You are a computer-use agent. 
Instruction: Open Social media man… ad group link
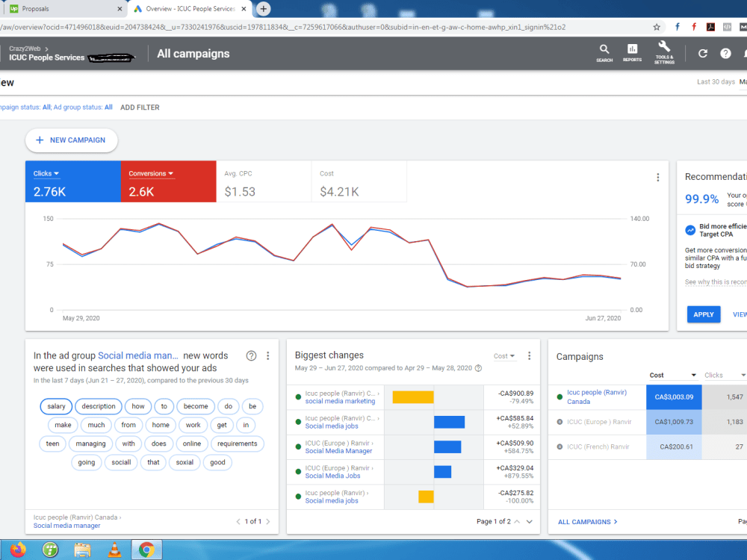tap(138, 355)
